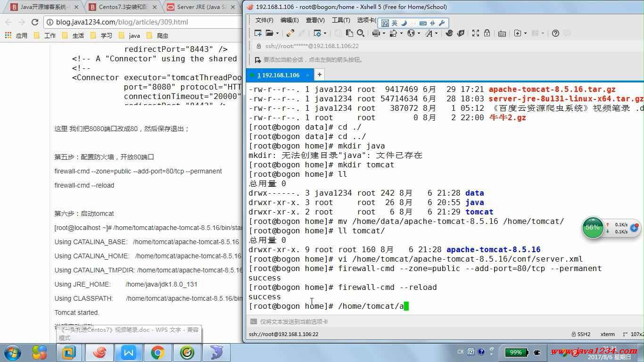Click the chat bubble icon in Xshell toolbar
Image resolution: width=644 pixels, height=362 pixels.
point(567,33)
